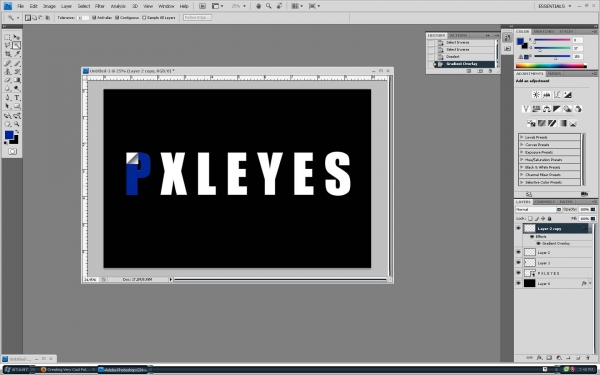
Task: Switch to the Actions tab
Action: tap(458, 35)
